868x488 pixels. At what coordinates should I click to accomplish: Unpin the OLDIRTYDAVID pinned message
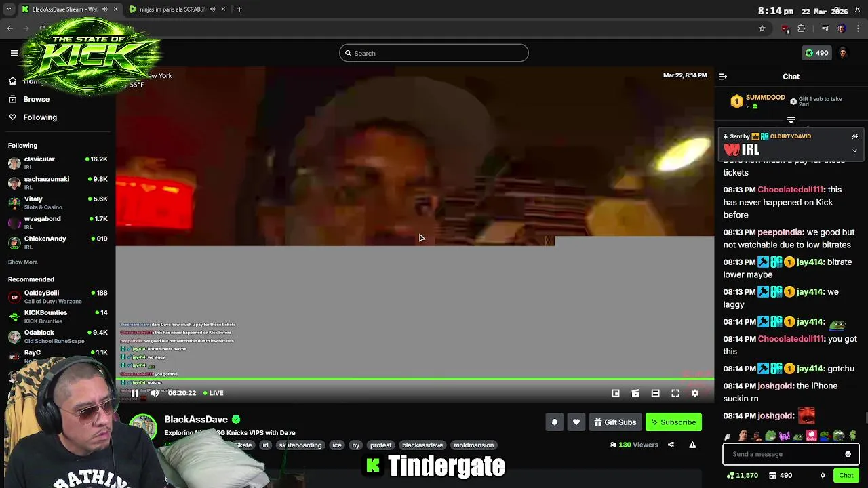[854, 136]
